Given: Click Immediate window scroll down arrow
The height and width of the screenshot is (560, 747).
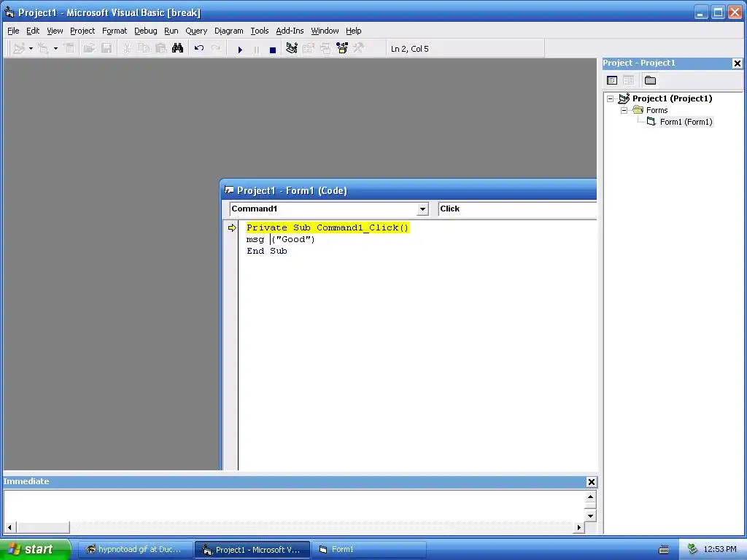Looking at the screenshot, I should tap(590, 516).
